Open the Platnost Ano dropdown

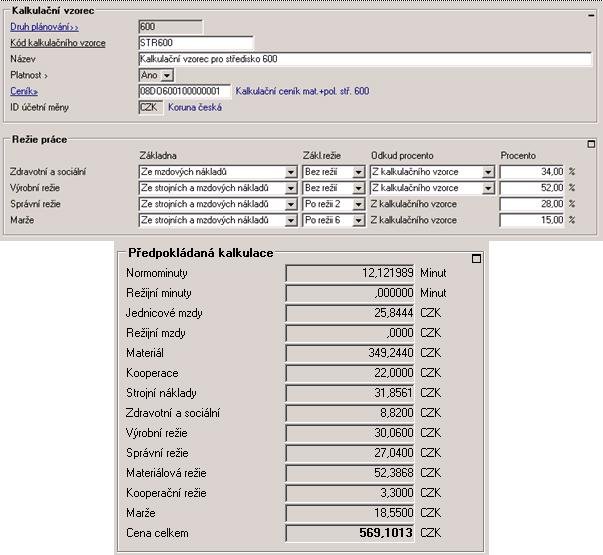click(x=167, y=75)
